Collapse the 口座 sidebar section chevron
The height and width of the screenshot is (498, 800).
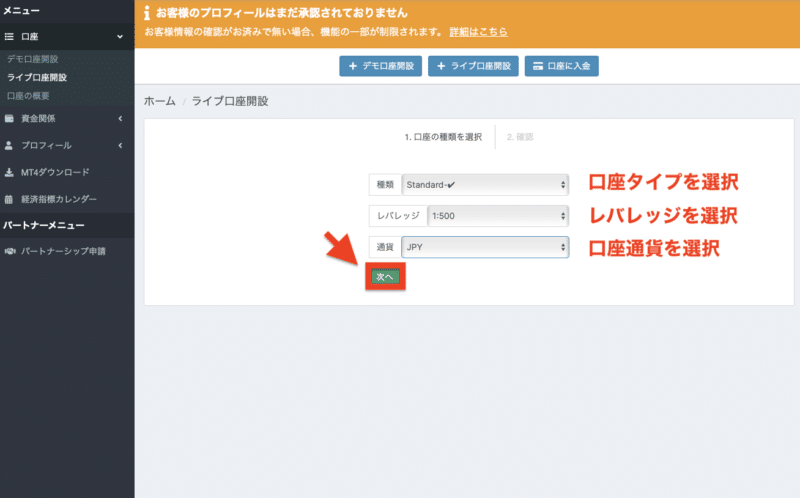(x=120, y=37)
